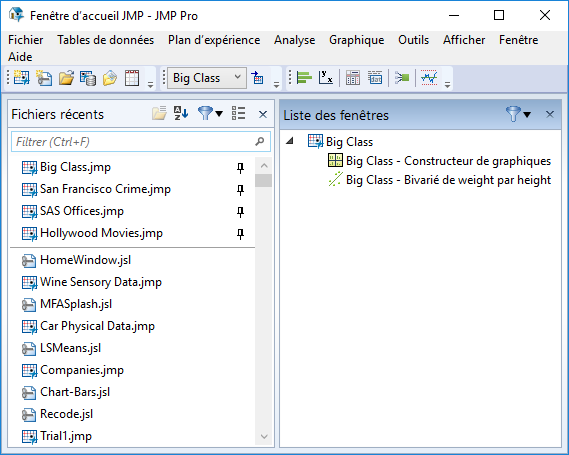Open the Tables de données menu

[106, 40]
